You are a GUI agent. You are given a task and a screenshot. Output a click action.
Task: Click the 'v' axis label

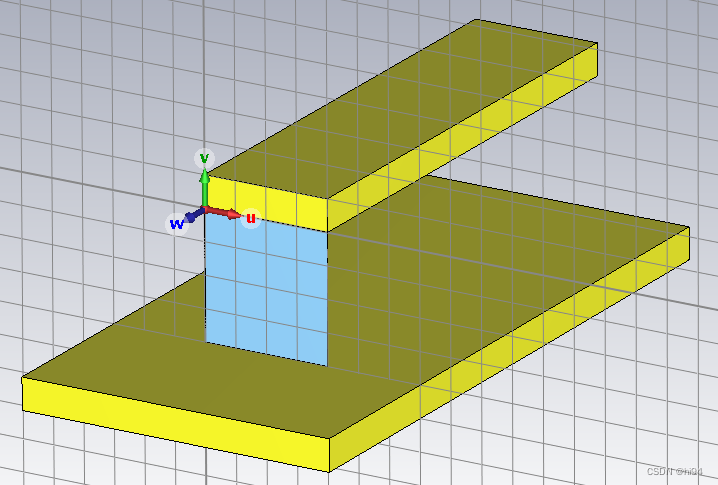[x=204, y=158]
